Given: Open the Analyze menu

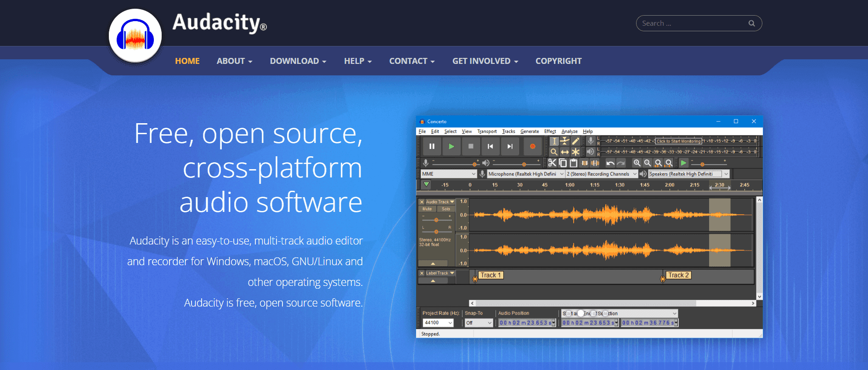Looking at the screenshot, I should pos(569,131).
